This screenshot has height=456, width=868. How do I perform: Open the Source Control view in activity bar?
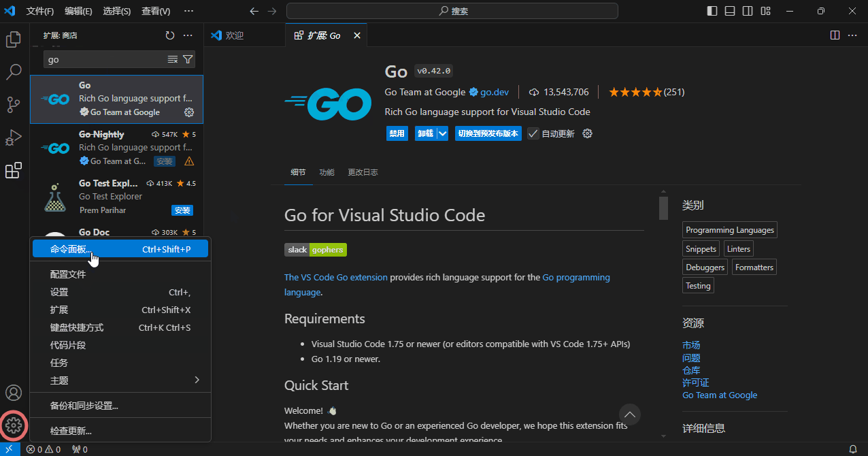pos(14,105)
